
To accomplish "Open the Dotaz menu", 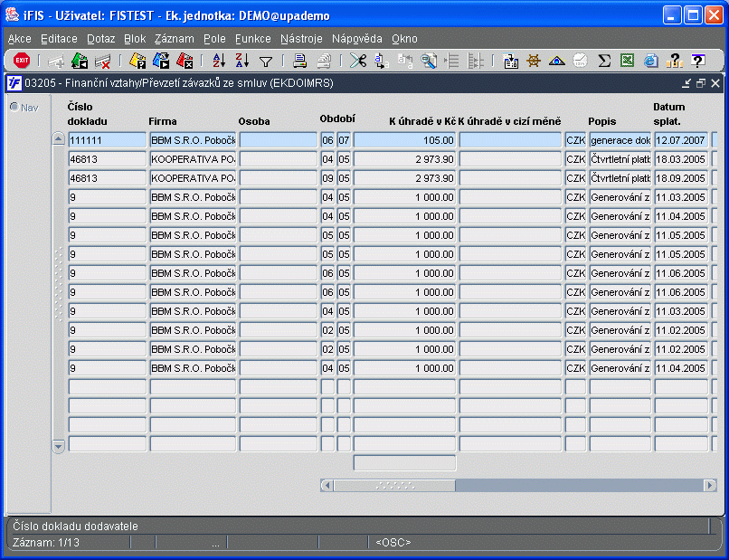I will tap(101, 39).
